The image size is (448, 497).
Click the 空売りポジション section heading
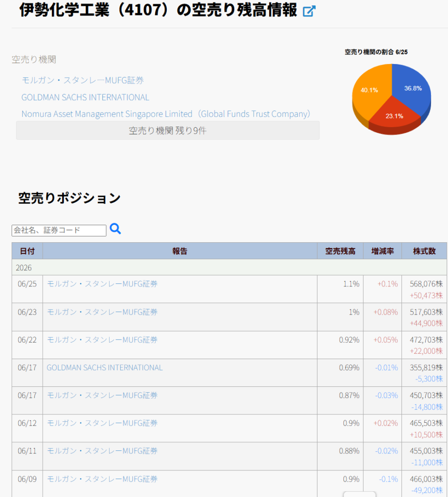(69, 198)
